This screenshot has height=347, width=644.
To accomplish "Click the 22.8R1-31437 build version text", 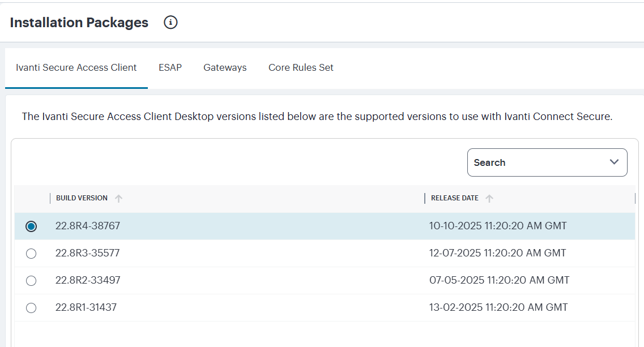I will coord(86,307).
